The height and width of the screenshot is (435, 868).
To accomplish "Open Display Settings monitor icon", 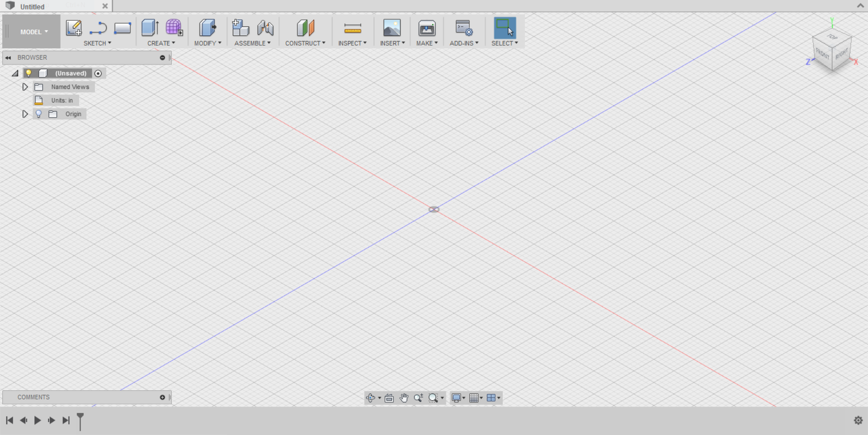I will click(x=457, y=398).
